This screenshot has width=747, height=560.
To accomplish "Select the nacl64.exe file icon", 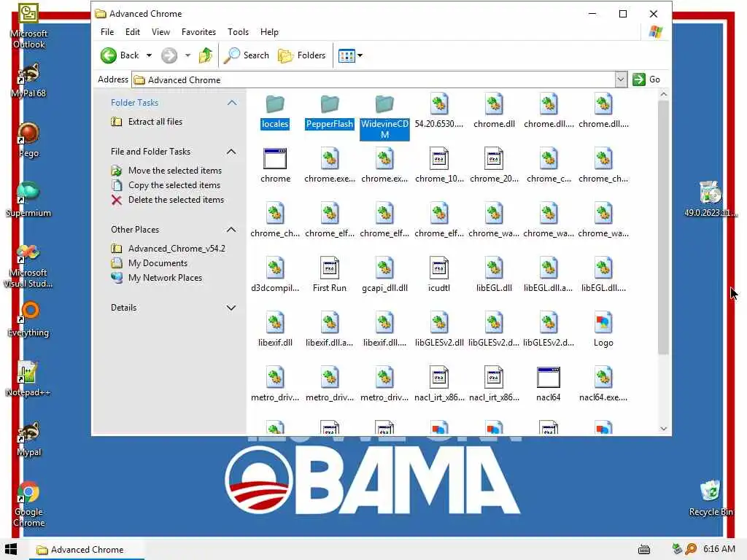I will point(603,377).
